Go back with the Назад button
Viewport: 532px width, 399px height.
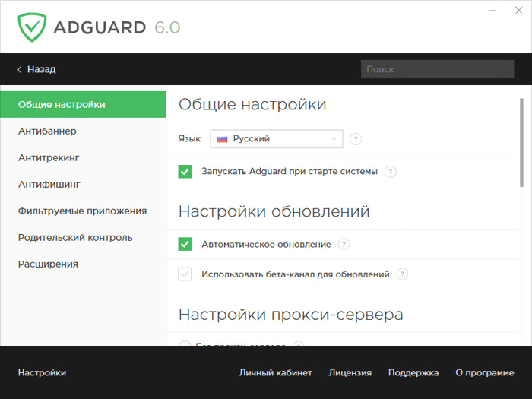pos(36,70)
